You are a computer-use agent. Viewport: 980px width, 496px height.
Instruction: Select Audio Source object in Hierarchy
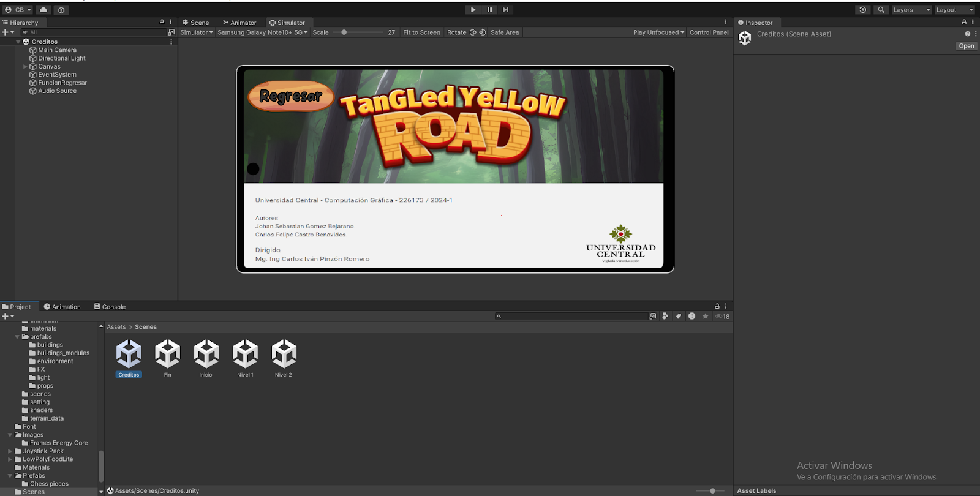click(x=57, y=91)
